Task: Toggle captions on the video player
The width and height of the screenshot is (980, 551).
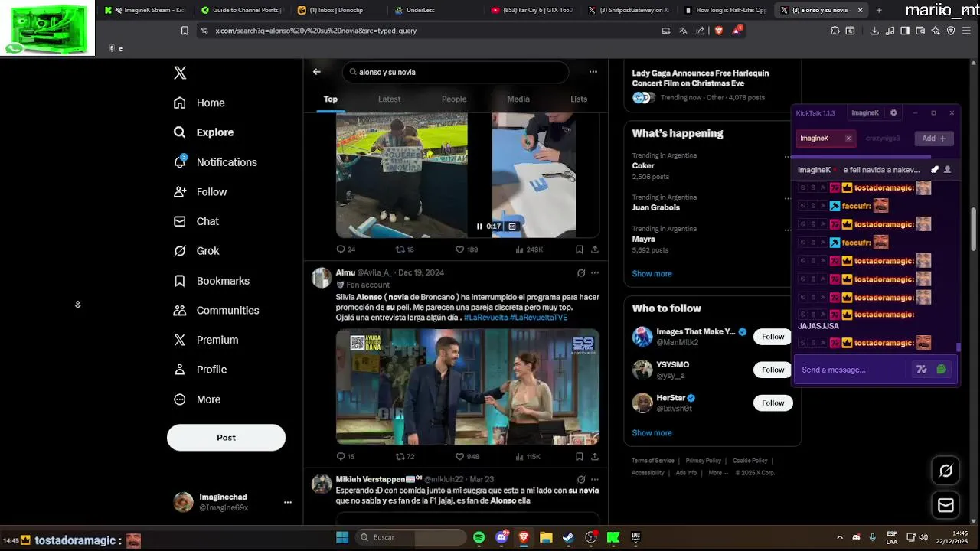Action: point(512,227)
